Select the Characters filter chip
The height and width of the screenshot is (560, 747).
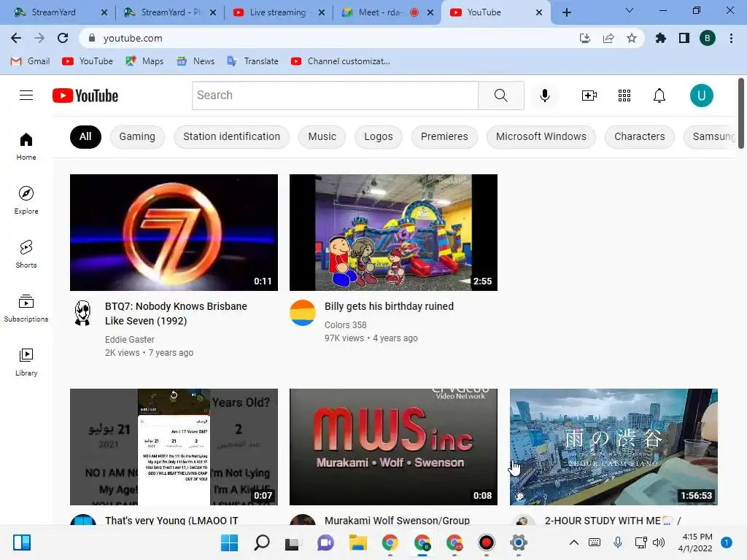click(x=639, y=136)
